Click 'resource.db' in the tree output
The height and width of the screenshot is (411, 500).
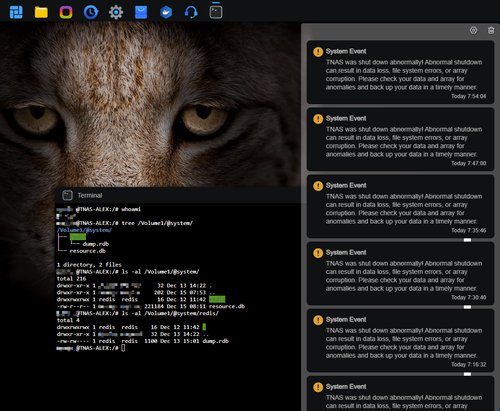(87, 251)
